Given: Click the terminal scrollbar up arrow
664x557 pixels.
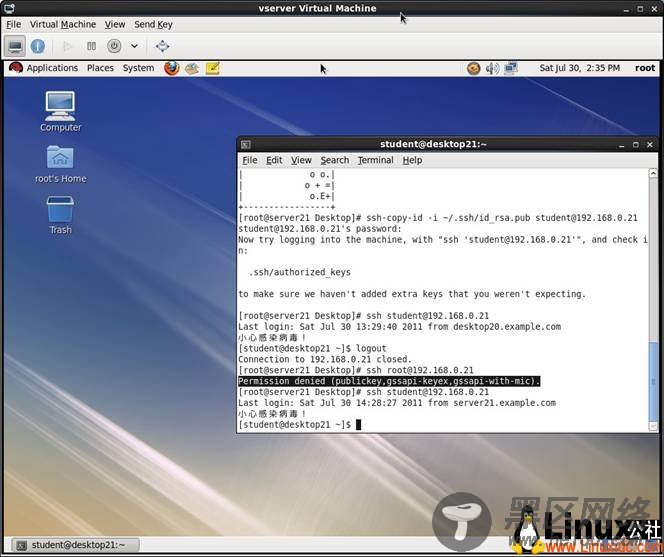Looking at the screenshot, I should tap(653, 173).
